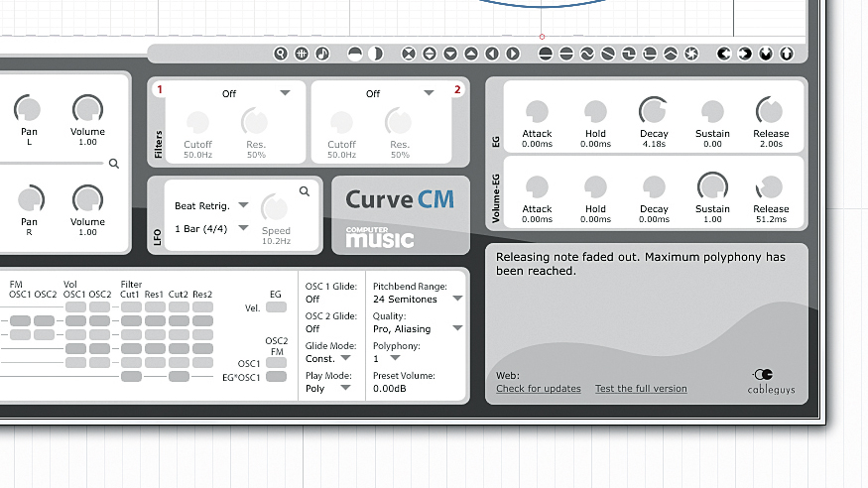Select the center-line flat waveform preset icon
868x488 pixels.
566,54
